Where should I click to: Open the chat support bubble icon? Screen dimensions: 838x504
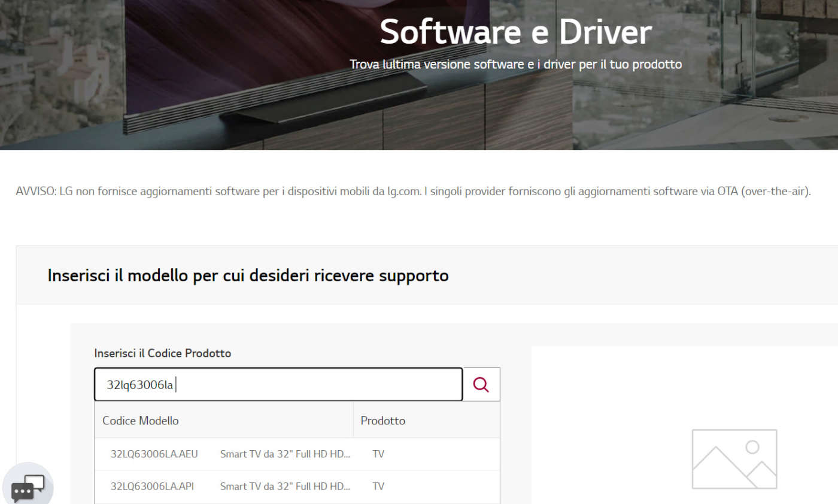point(28,487)
